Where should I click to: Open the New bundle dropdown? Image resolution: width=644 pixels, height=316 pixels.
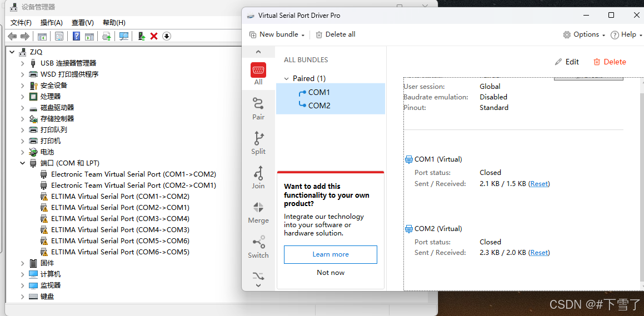(277, 34)
